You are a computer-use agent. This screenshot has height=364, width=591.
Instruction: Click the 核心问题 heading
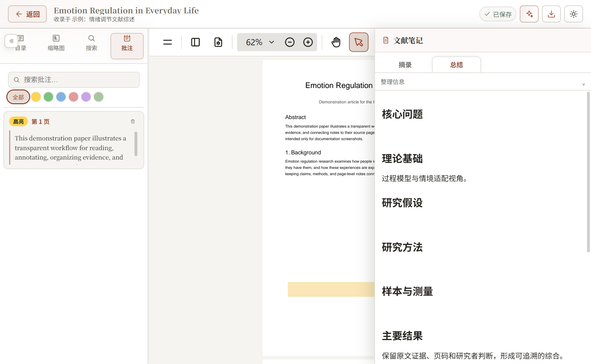click(402, 114)
